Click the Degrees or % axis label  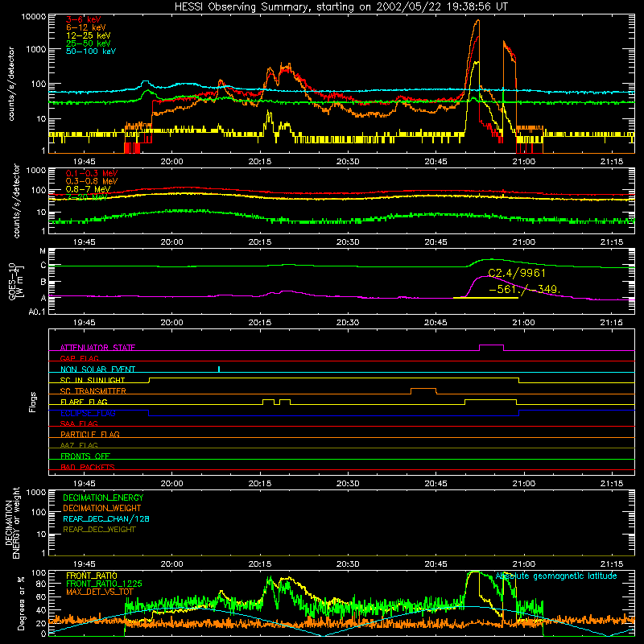point(21,603)
